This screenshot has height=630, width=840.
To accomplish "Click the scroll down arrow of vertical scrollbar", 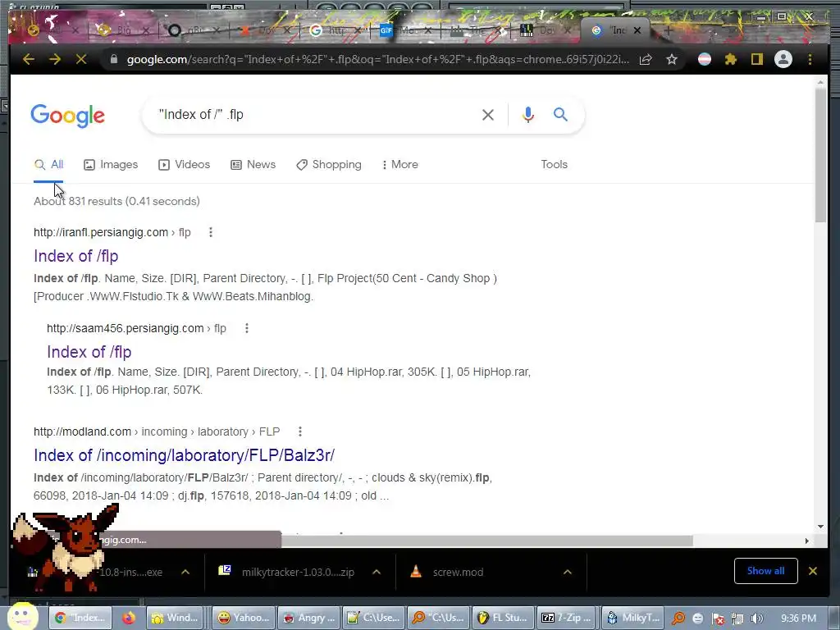I will pyautogui.click(x=820, y=527).
